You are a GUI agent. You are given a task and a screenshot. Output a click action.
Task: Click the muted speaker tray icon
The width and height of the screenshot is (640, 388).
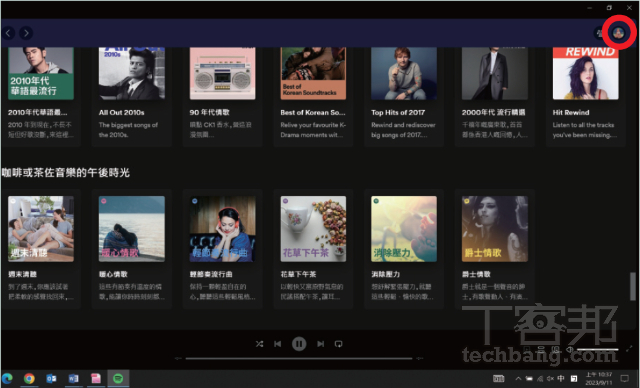point(550,378)
